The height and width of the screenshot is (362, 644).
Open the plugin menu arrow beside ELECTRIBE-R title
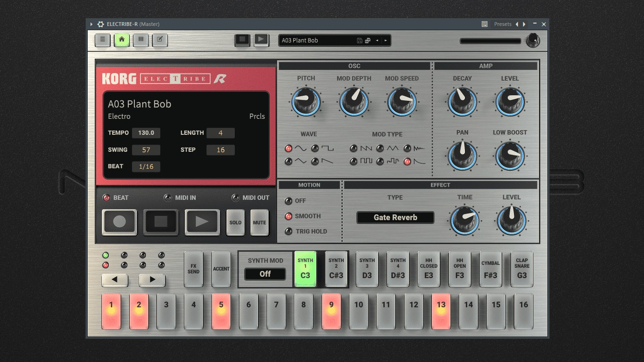(91, 24)
